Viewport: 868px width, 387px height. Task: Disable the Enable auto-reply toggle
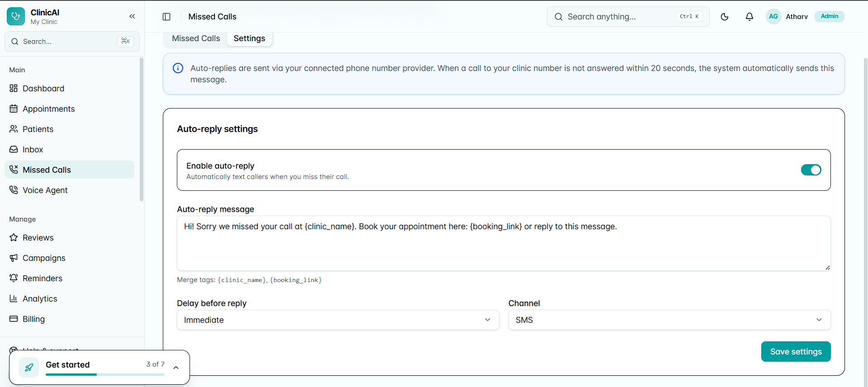click(x=811, y=170)
